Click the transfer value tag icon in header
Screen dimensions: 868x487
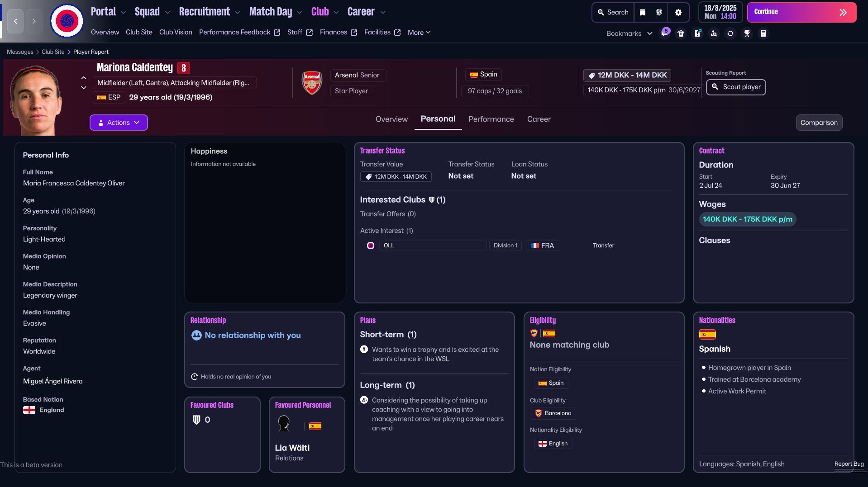[x=591, y=76]
